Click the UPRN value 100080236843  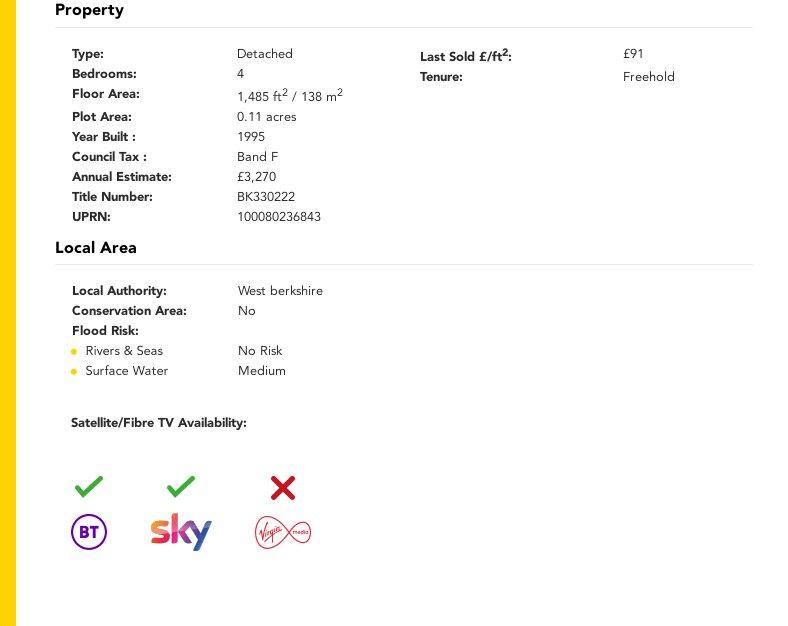pyautogui.click(x=279, y=217)
